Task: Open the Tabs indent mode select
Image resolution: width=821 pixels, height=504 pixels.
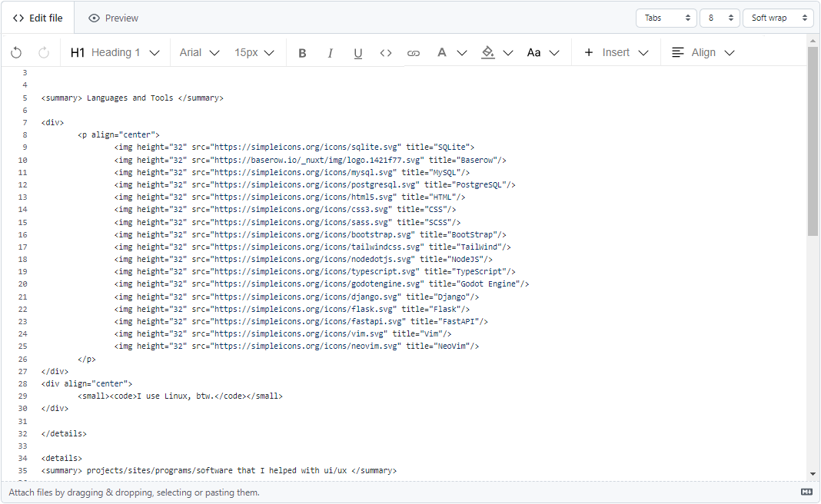Action: coord(666,18)
